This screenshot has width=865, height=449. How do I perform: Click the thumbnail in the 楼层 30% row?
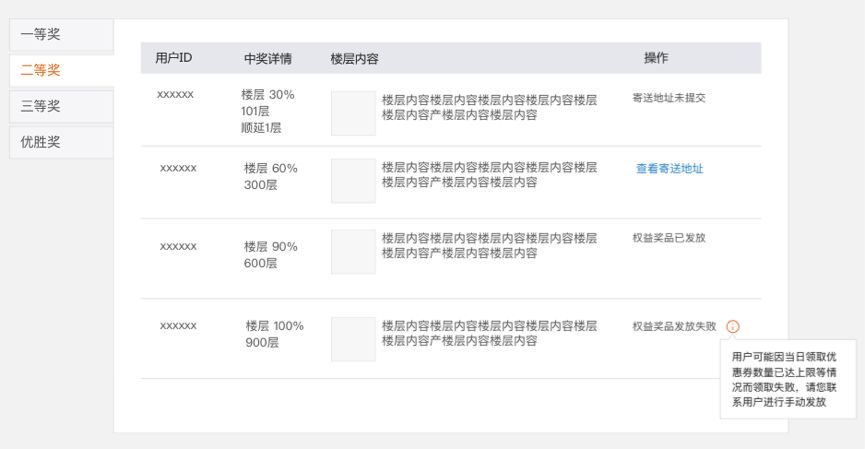coord(353,113)
